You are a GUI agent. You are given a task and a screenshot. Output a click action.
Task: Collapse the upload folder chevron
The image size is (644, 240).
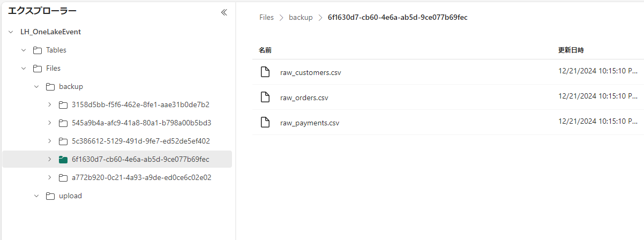click(36, 196)
